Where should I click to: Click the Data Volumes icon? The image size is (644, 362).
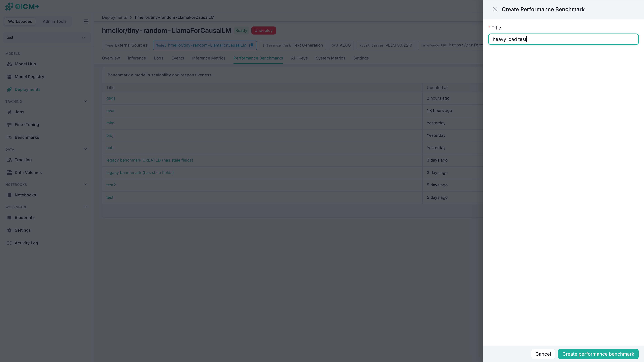pyautogui.click(x=9, y=173)
